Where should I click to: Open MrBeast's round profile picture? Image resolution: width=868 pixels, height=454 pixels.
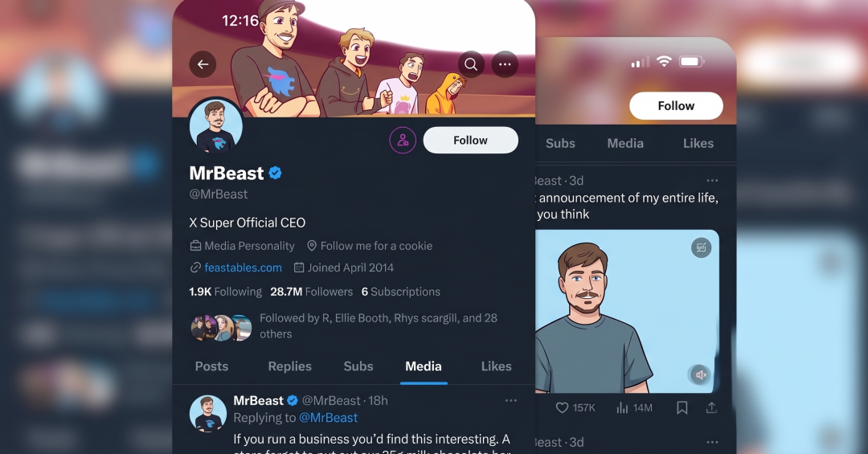[215, 127]
